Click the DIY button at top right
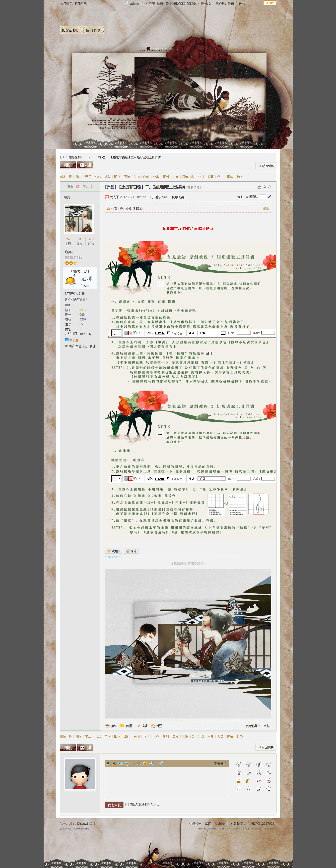The image size is (336, 868). [270, 3]
